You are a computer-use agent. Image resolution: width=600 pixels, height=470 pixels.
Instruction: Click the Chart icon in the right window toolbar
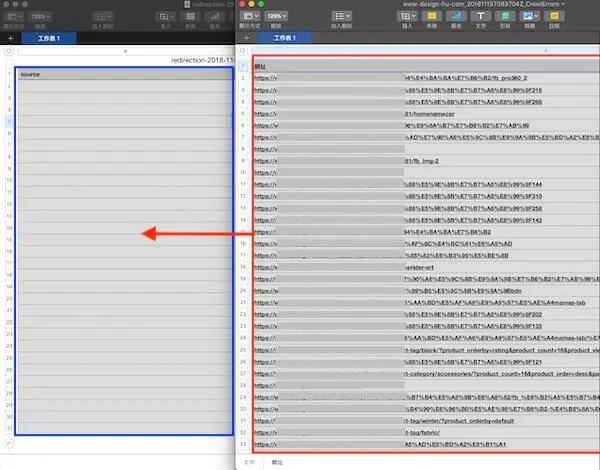pyautogui.click(x=456, y=16)
